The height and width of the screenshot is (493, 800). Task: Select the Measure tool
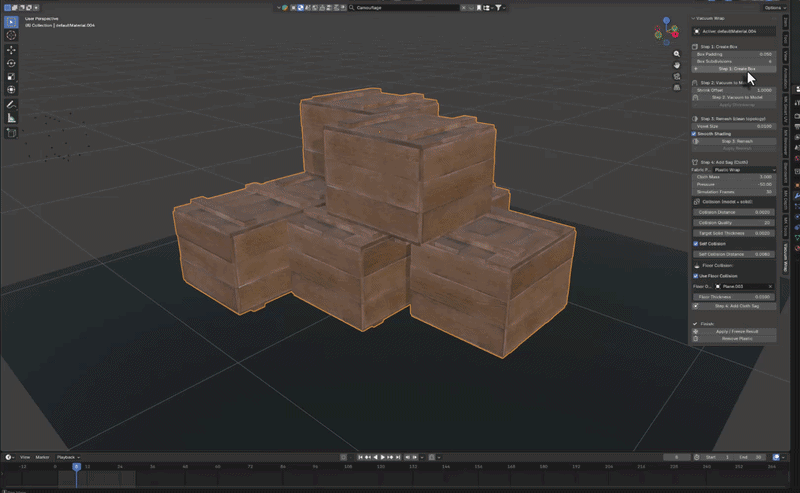[11, 118]
